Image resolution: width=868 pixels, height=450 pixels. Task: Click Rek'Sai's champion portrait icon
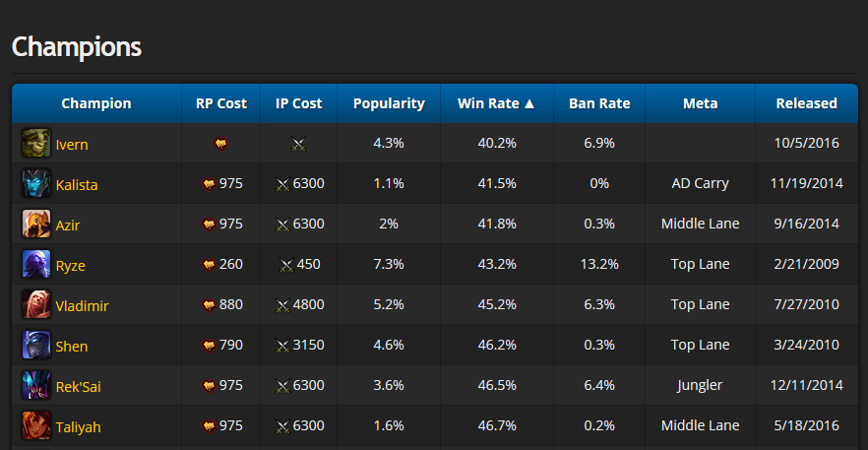[36, 386]
